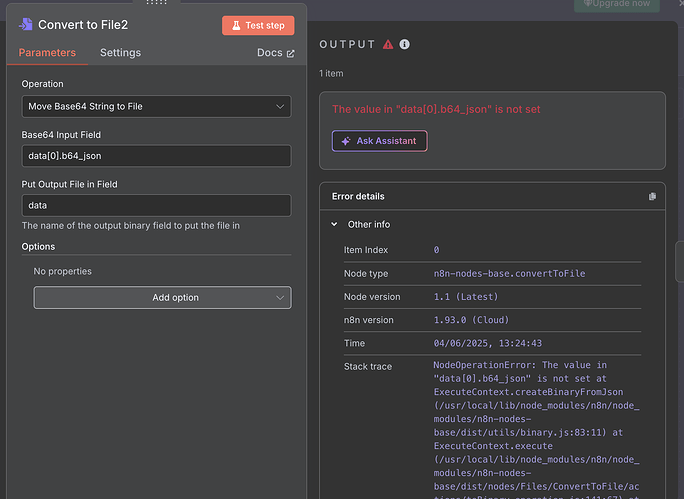This screenshot has width=684, height=499.
Task: Click the Options section label
Action: [38, 246]
